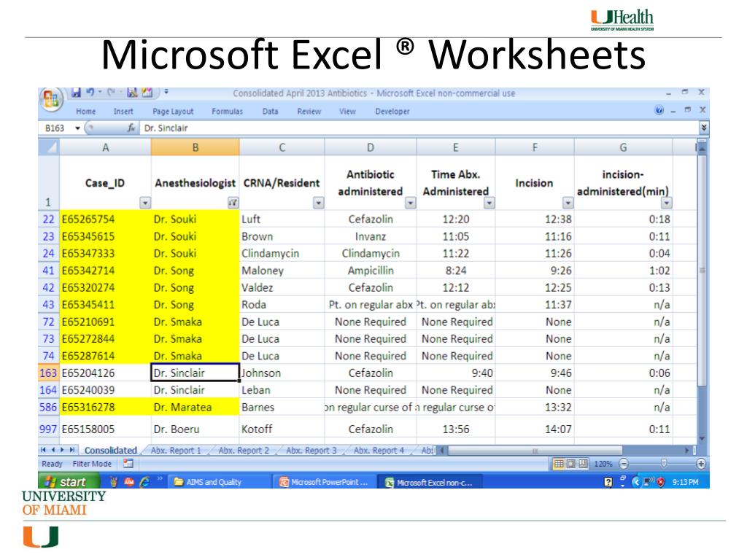
Task: Click the Insert Function fx icon
Action: tap(131, 128)
